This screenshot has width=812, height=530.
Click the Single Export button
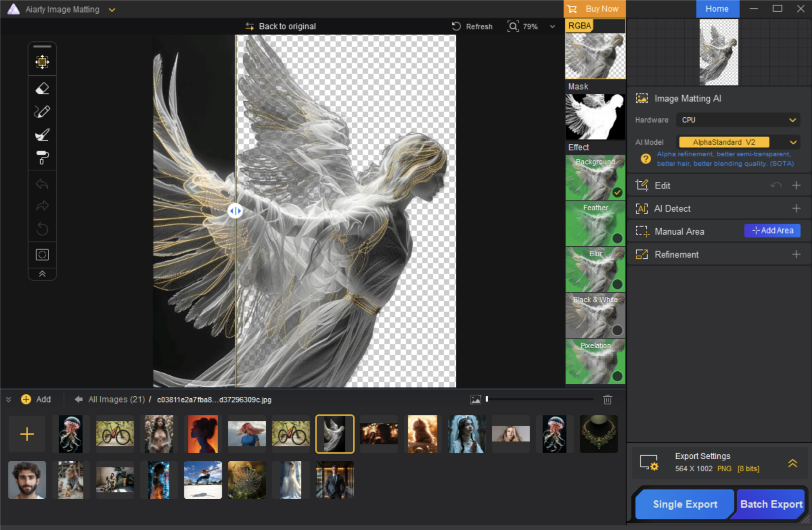click(684, 504)
